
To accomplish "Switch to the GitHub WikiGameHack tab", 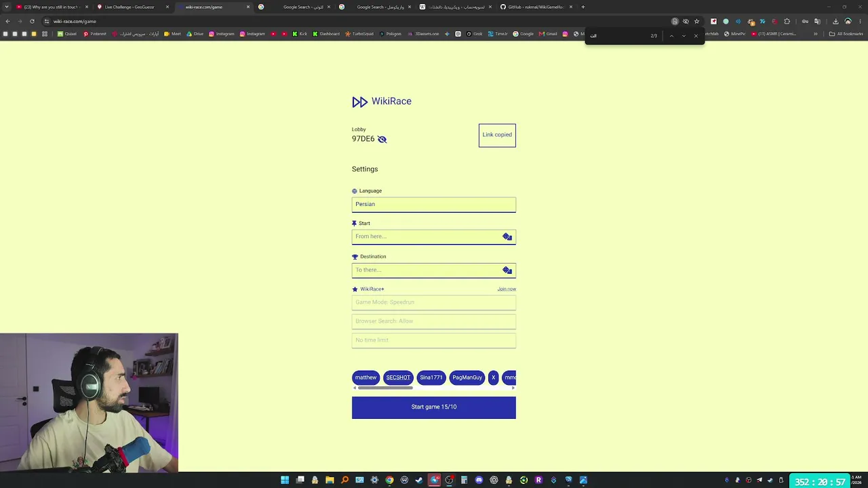I will pos(536,7).
